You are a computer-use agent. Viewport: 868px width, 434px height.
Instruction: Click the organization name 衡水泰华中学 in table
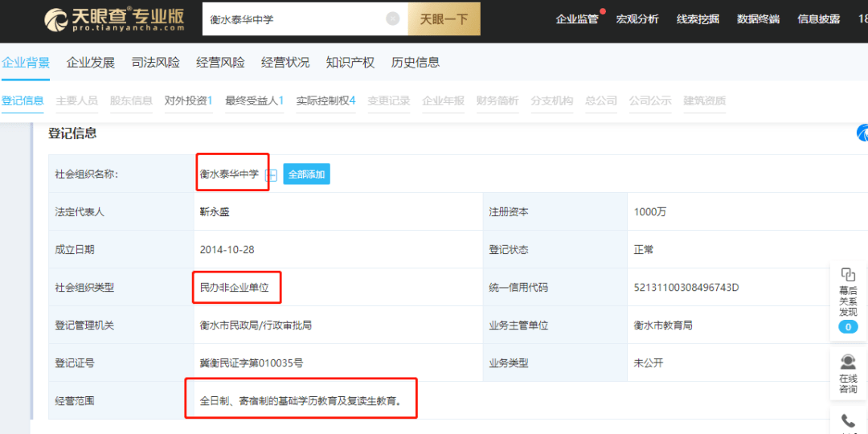[229, 174]
